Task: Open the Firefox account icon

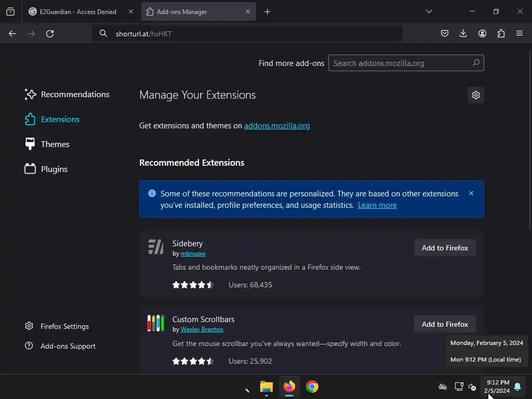Action: (482, 33)
